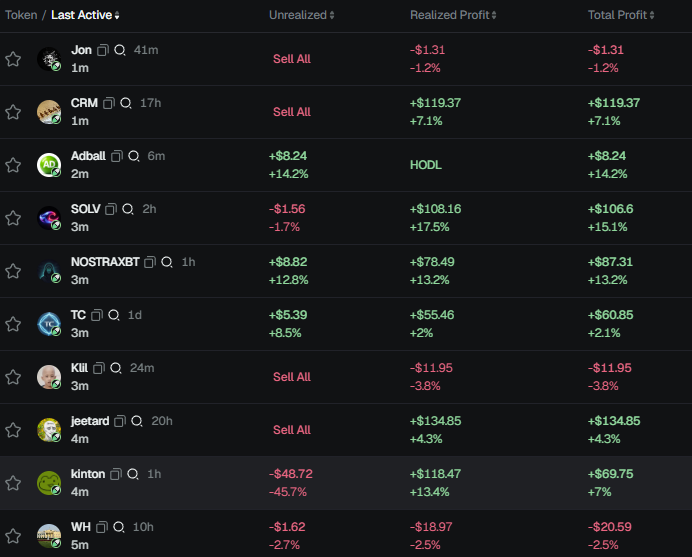This screenshot has width=692, height=557.
Task: Search the SOLV token with magnifier icon
Action: 128,209
